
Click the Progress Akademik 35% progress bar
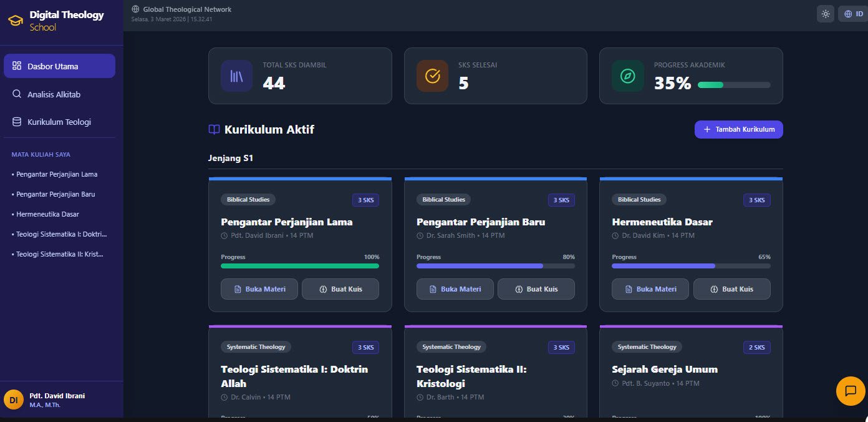pos(734,85)
